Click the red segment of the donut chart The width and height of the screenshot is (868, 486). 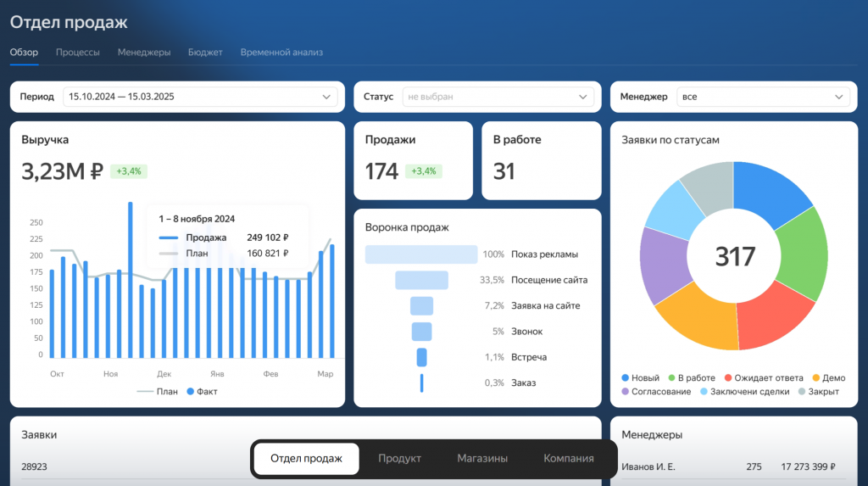click(771, 317)
